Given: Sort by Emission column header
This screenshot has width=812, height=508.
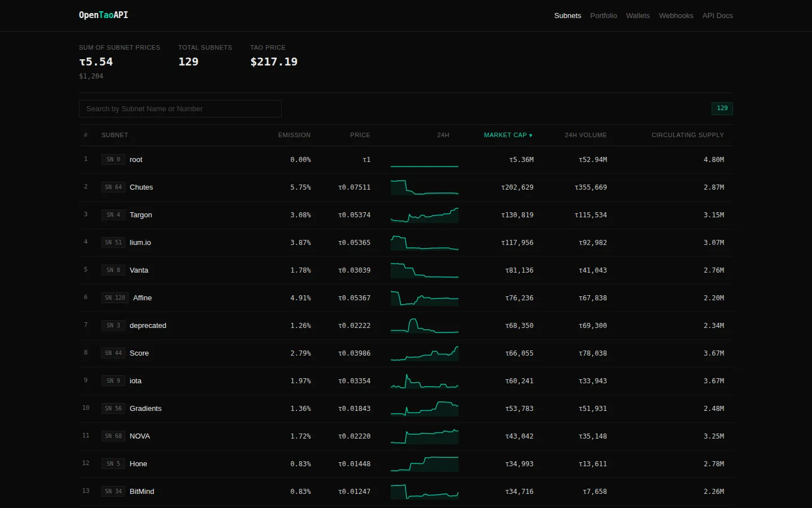Looking at the screenshot, I should coord(294,135).
